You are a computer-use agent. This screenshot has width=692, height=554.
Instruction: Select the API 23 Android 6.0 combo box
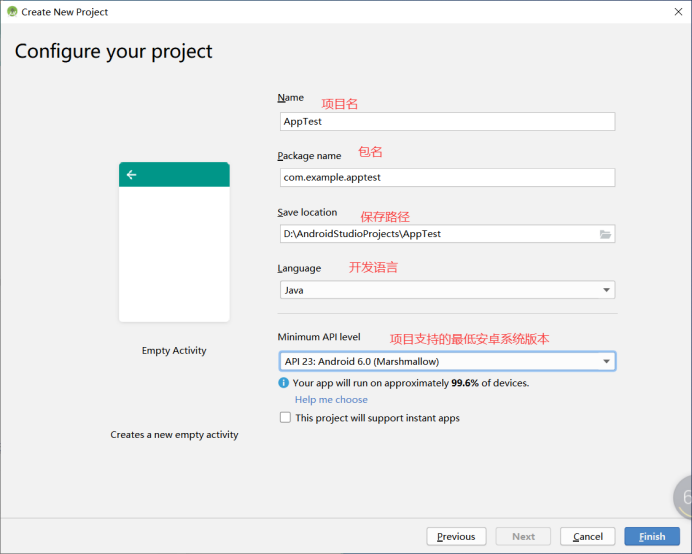click(x=447, y=362)
